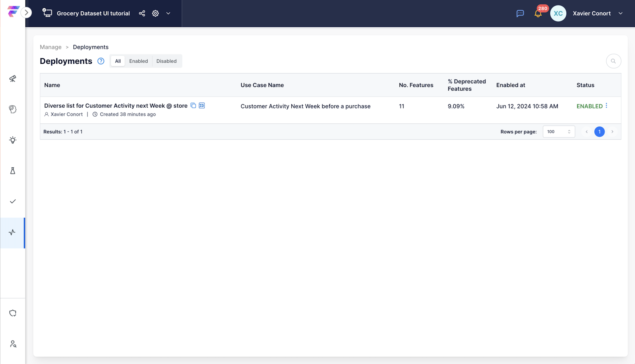This screenshot has width=635, height=364.
Task: Click Jun 12, 2024 10:58 AM cell
Action: coord(527,106)
